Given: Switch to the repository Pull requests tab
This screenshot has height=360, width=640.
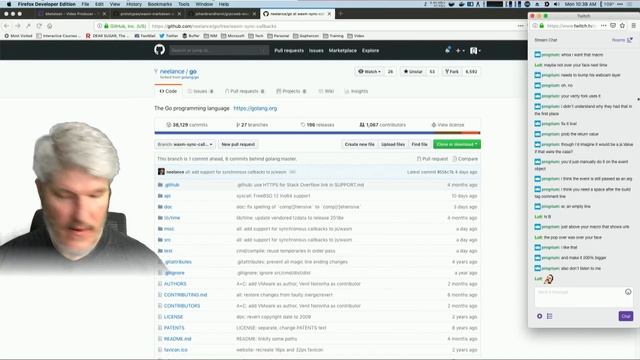Looking at the screenshot, I should pos(244,91).
